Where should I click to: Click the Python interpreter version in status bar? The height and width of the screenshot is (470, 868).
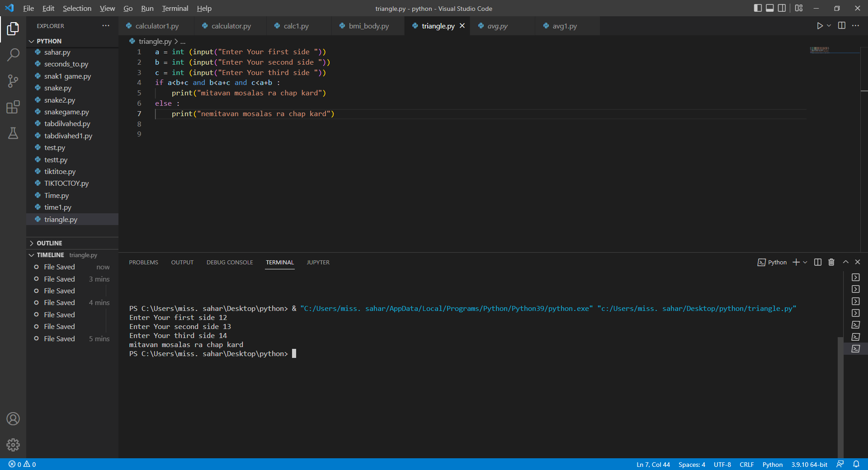pos(809,464)
